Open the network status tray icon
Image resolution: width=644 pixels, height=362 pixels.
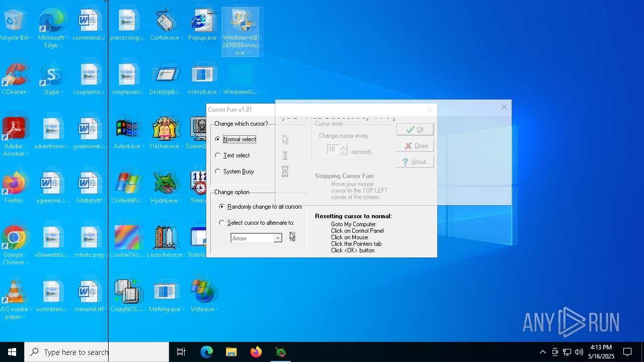(567, 352)
